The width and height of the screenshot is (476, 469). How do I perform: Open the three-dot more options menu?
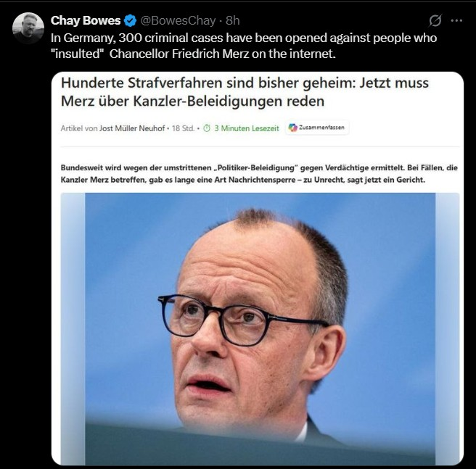click(456, 20)
